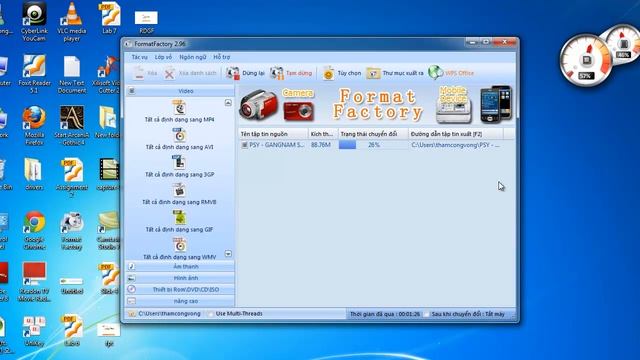The image size is (640, 360).
Task: Select Tất cả định dạng sang GIF icon
Action: tap(179, 218)
